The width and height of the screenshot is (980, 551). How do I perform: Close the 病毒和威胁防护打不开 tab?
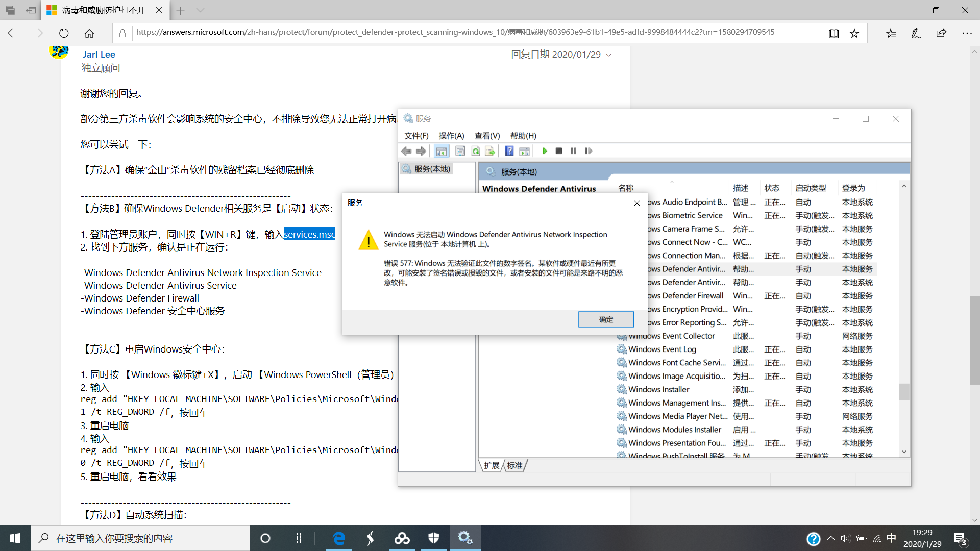(x=159, y=10)
